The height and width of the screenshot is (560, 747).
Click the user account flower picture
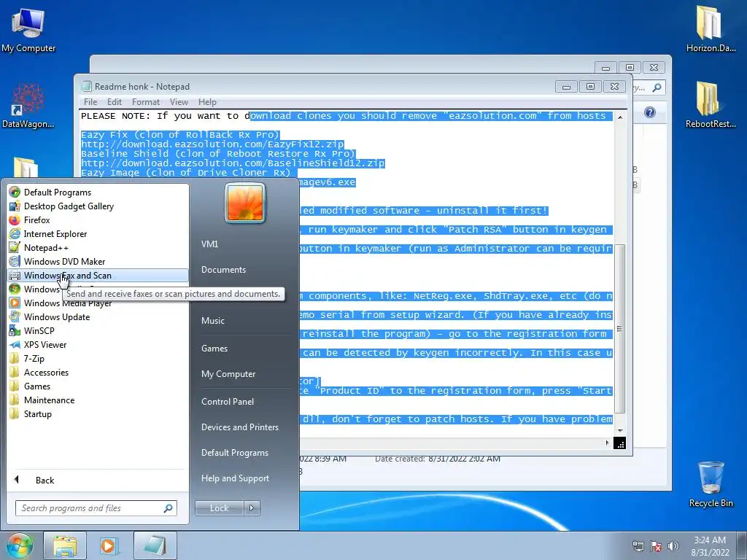tap(245, 203)
